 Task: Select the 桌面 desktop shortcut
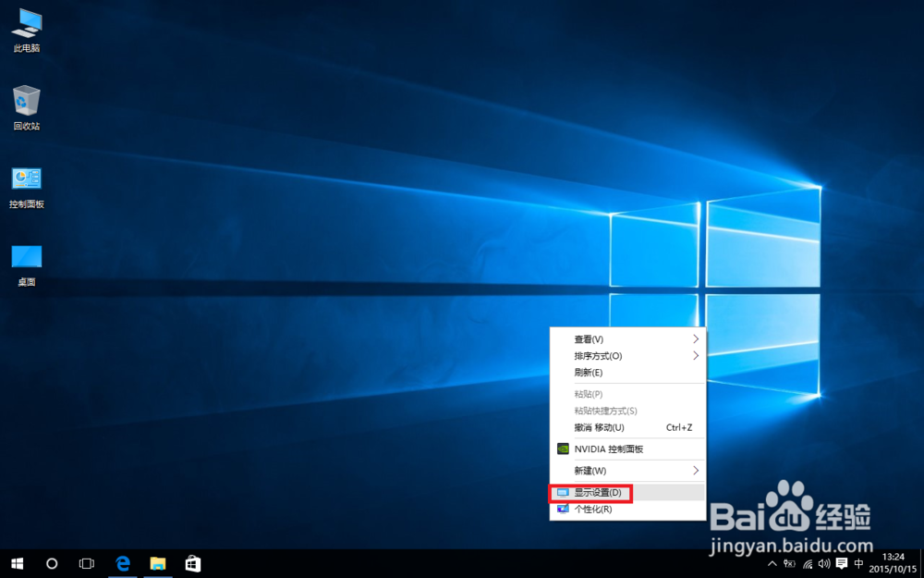click(x=25, y=258)
